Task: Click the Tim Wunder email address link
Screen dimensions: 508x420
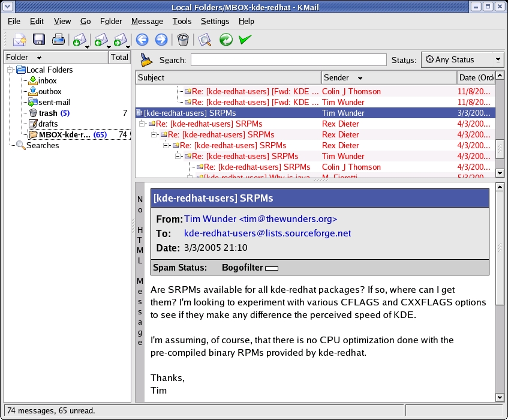Action: (x=260, y=219)
